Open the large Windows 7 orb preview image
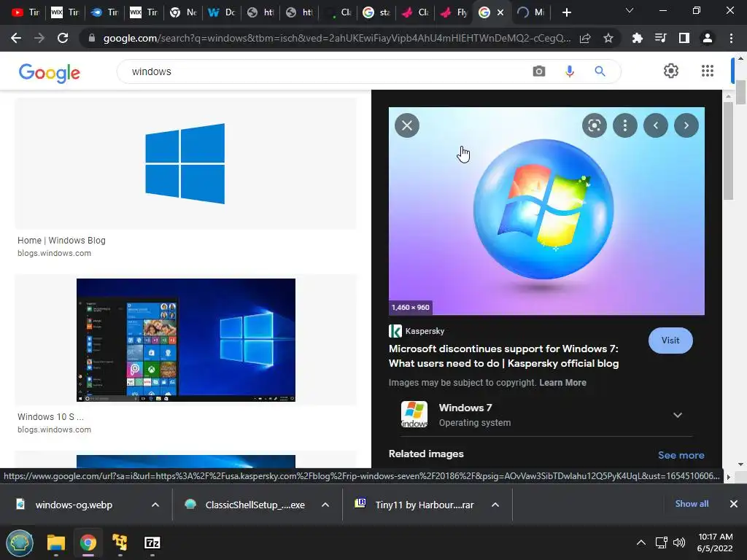 pyautogui.click(x=546, y=211)
